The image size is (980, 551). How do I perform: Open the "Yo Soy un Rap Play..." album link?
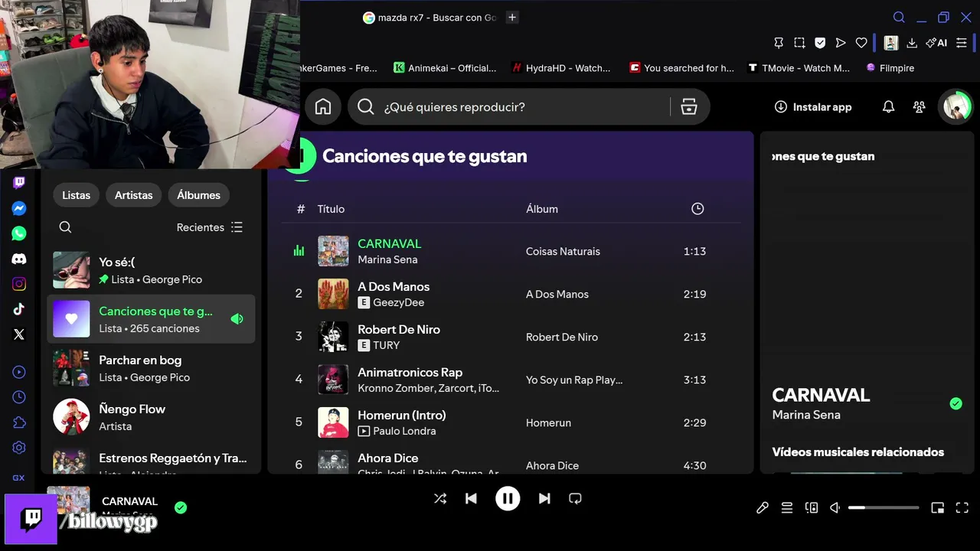[574, 380]
